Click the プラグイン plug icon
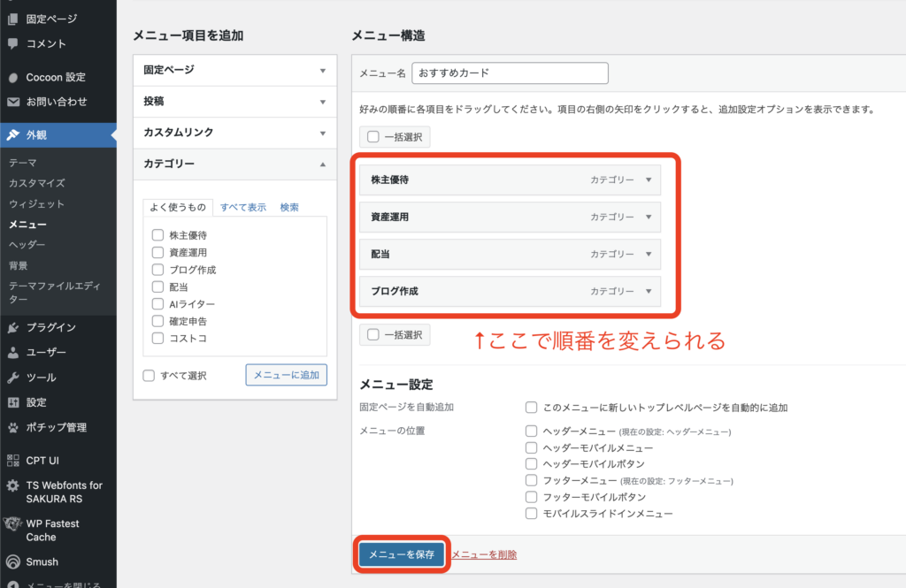The height and width of the screenshot is (588, 906). (12, 327)
